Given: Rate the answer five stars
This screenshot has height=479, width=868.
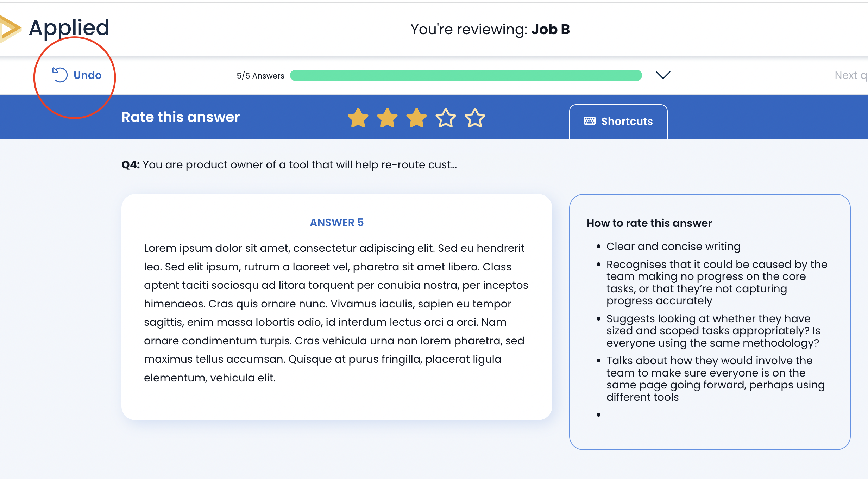Looking at the screenshot, I should pos(475,118).
